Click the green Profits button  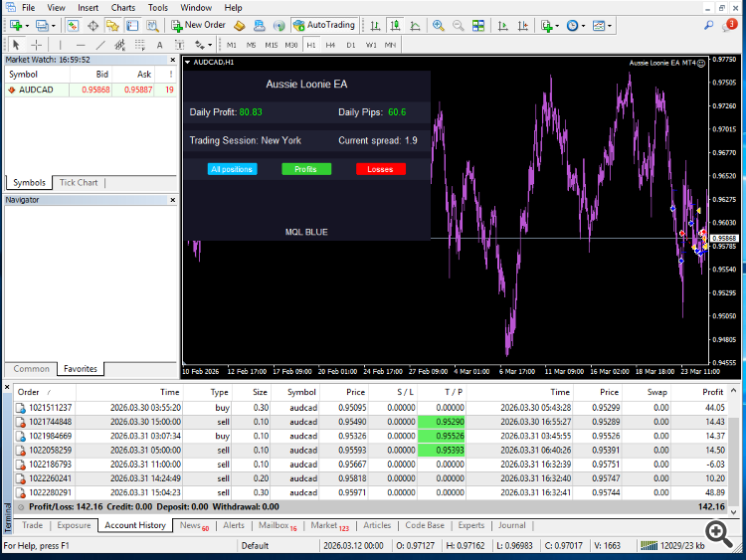[306, 169]
